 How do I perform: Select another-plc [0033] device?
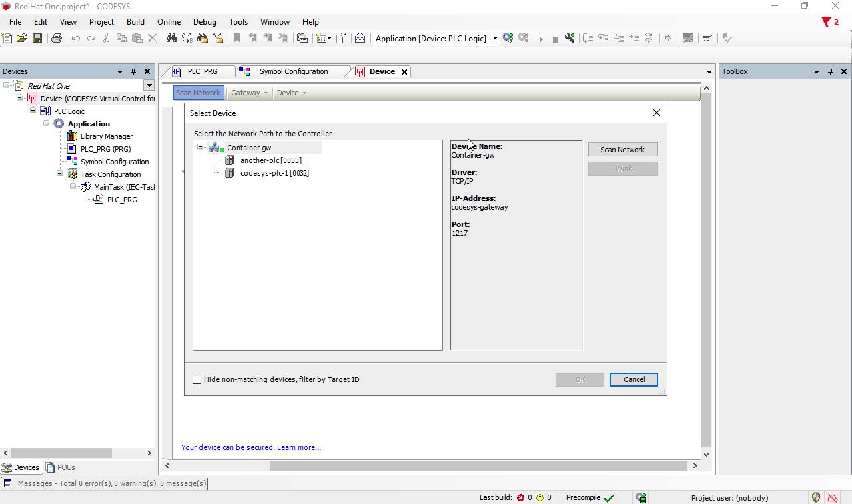click(x=271, y=160)
